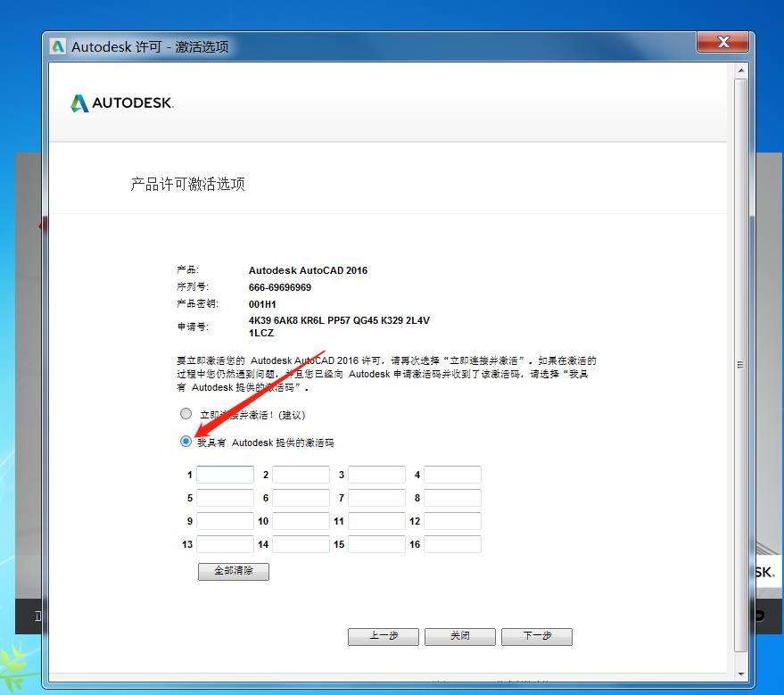784x695 pixels.
Task: Select activation code field 16
Action: point(452,544)
